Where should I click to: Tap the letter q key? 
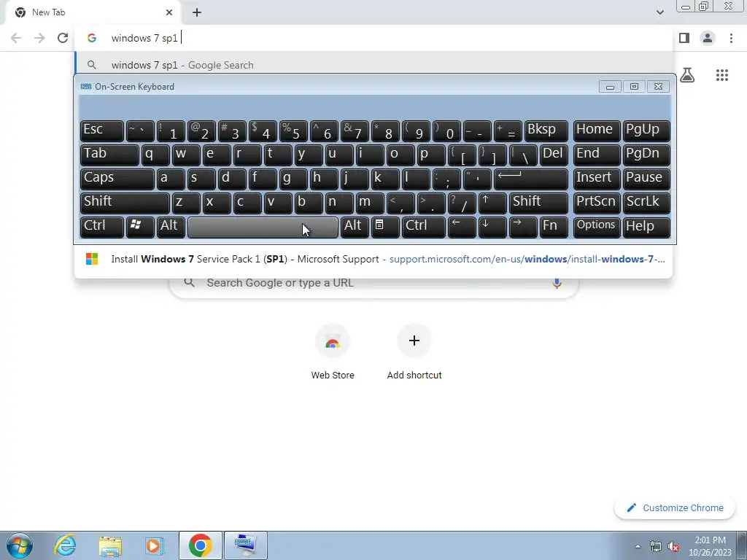[x=155, y=155]
